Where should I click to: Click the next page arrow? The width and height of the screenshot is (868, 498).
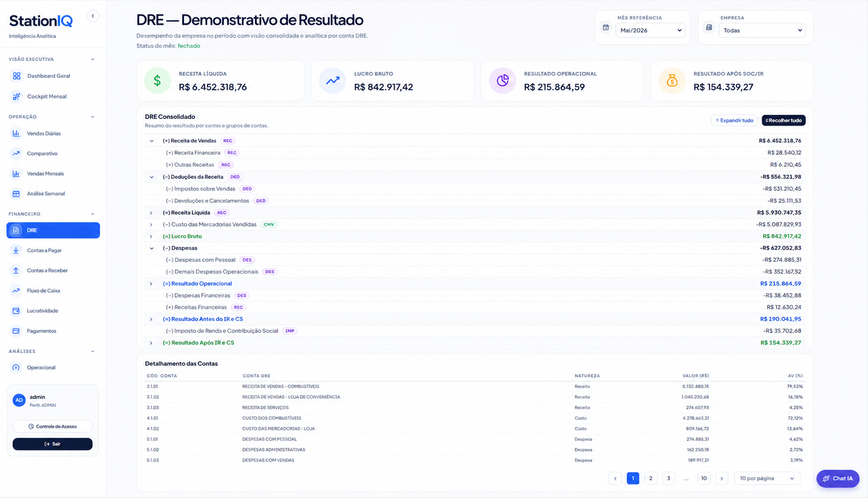(x=722, y=478)
